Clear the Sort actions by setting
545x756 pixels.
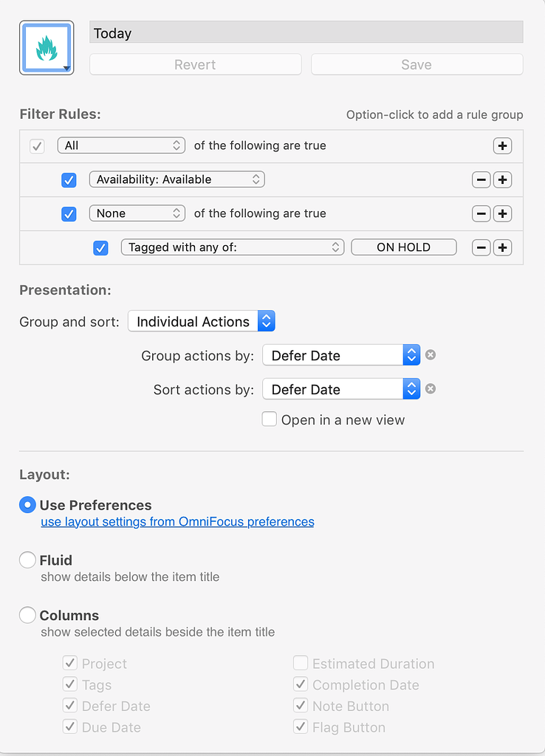431,389
